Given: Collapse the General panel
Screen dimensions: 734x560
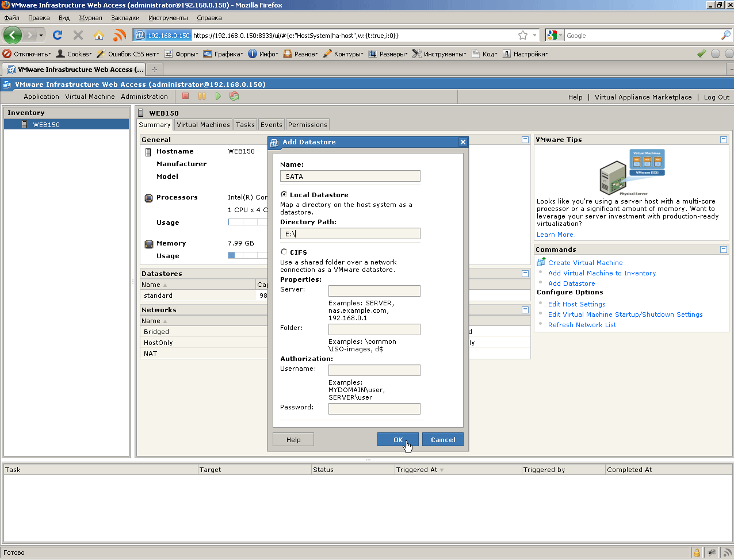Looking at the screenshot, I should (x=525, y=140).
